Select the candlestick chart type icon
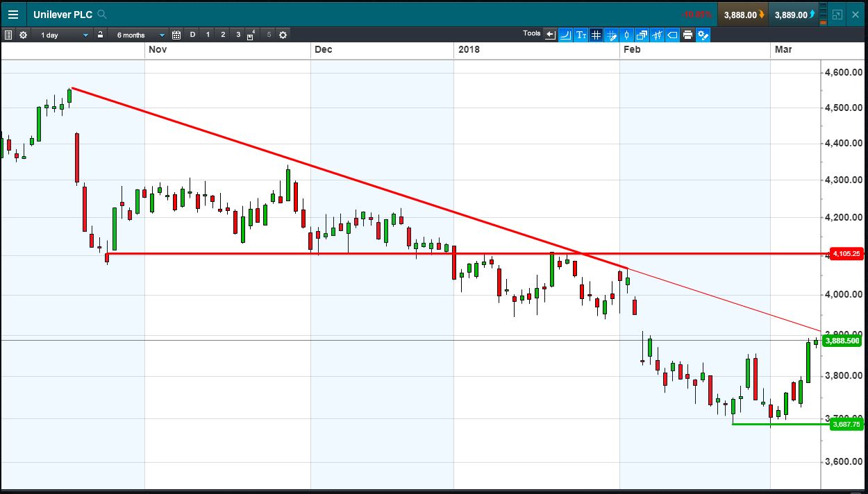Screen dimensions: 868x494 click(x=626, y=35)
